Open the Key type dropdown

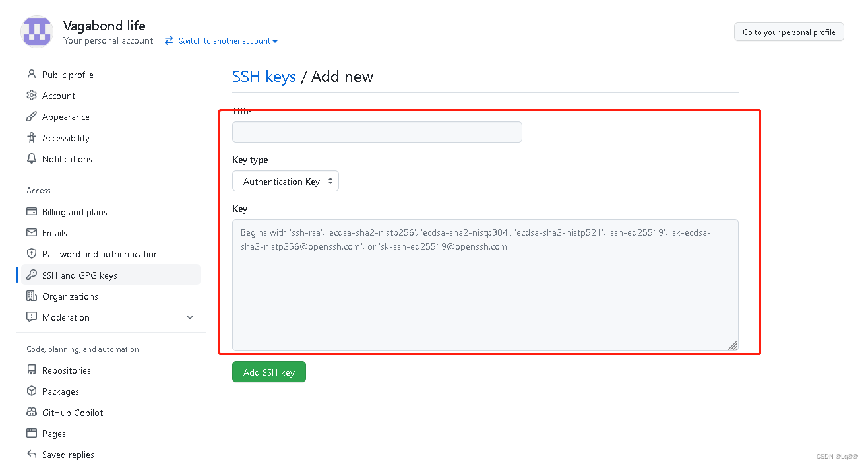286,182
